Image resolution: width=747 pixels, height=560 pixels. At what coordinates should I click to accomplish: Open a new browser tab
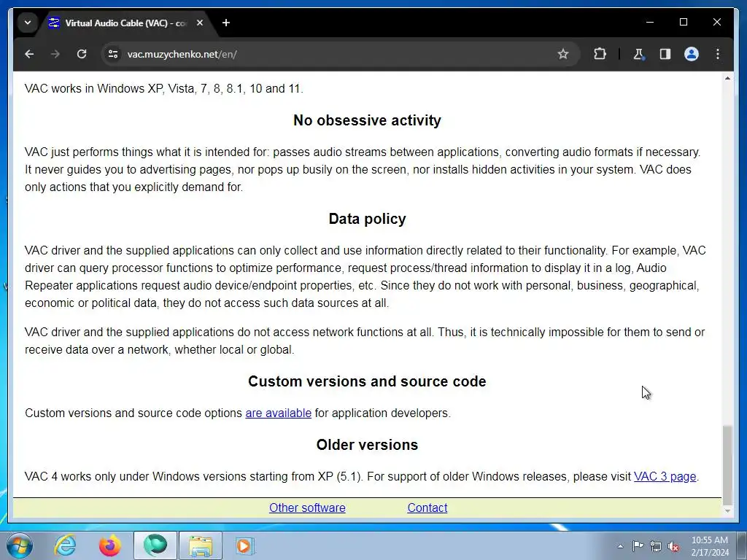(x=226, y=23)
